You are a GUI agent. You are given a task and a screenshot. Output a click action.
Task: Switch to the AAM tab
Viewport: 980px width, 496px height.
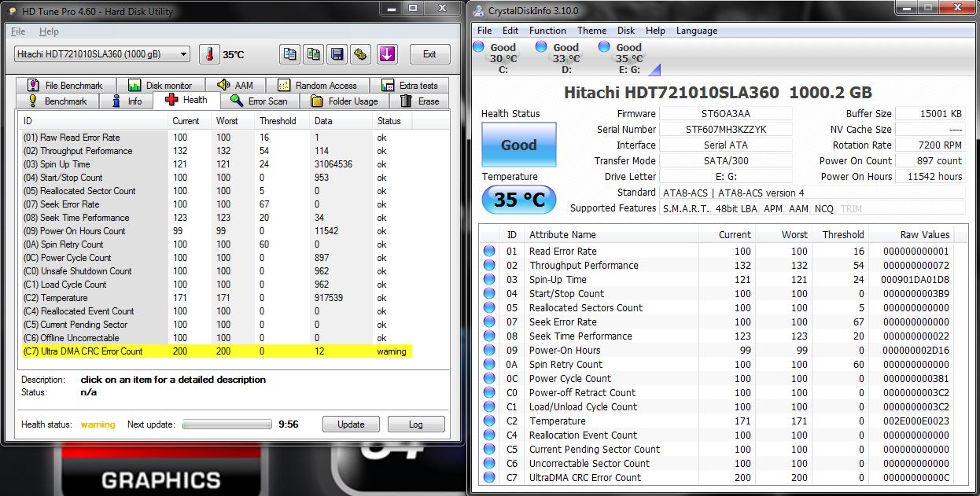coord(236,86)
